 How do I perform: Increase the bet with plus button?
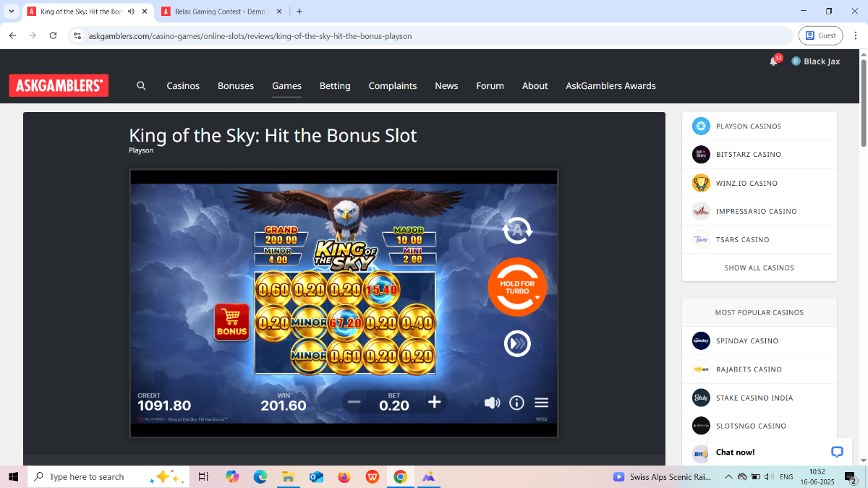[x=434, y=402]
